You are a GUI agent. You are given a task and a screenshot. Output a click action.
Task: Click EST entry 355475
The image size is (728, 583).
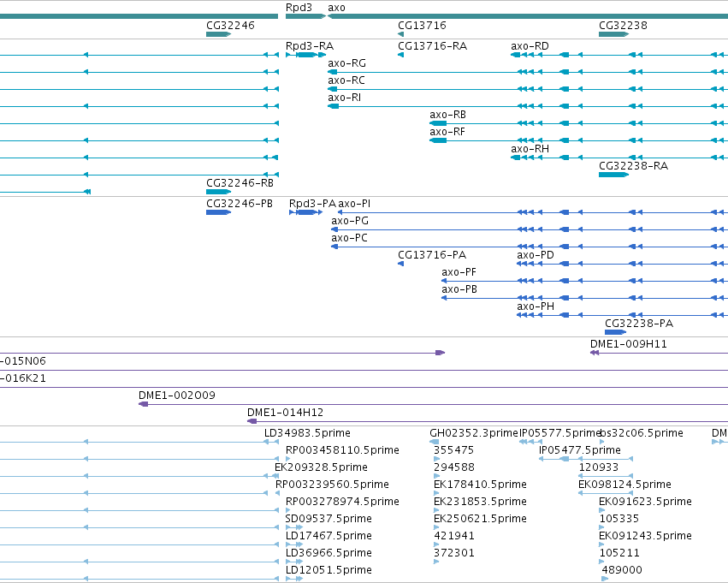tap(453, 450)
